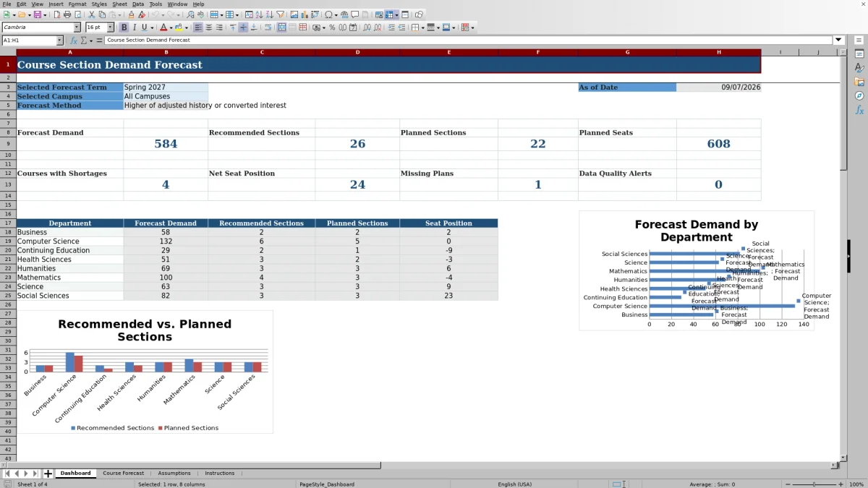Click the Format as Percent icon
Image resolution: width=868 pixels, height=488 pixels.
(x=332, y=27)
